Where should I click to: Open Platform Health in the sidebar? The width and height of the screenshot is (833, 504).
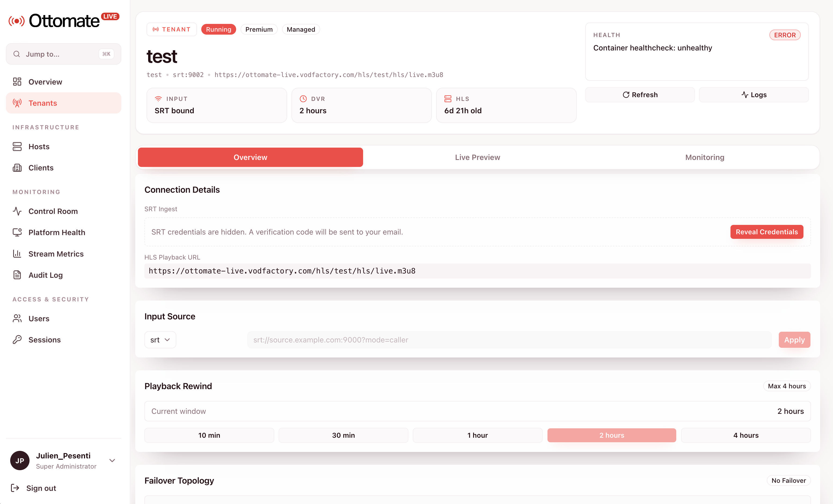tap(64, 233)
